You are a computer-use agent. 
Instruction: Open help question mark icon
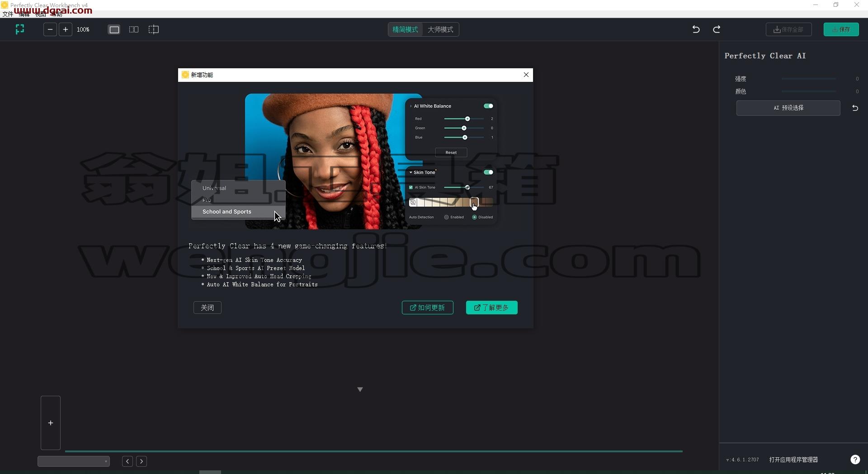pyautogui.click(x=855, y=460)
